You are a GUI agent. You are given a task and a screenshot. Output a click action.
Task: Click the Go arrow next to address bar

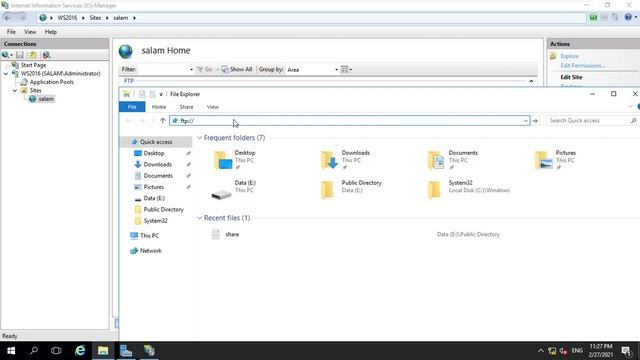(x=535, y=121)
